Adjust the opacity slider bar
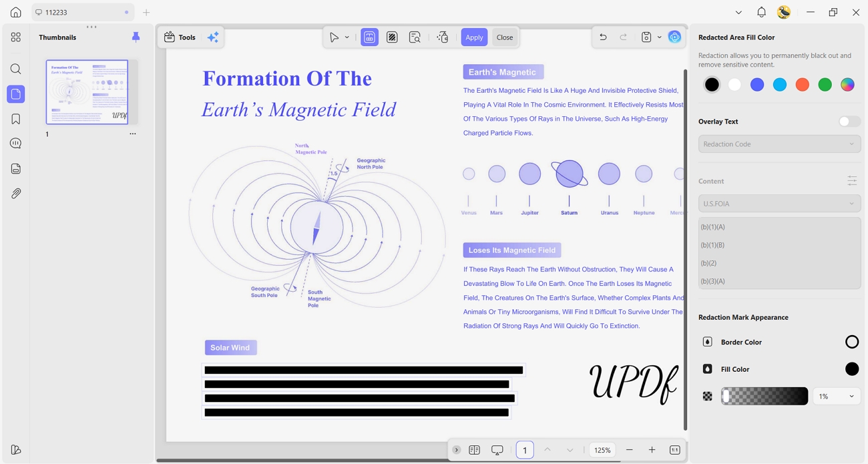This screenshot has height=464, width=868. [x=765, y=397]
